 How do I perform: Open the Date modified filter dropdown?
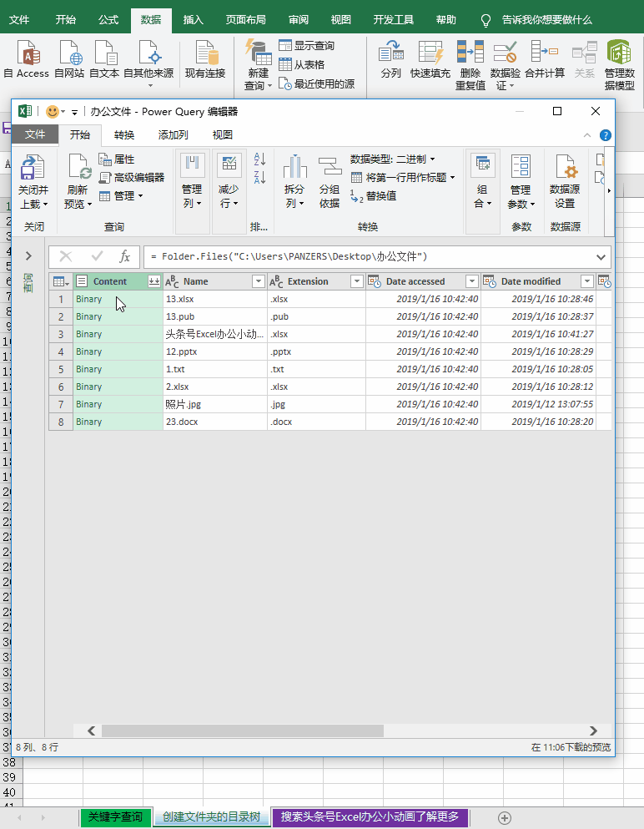point(587,281)
